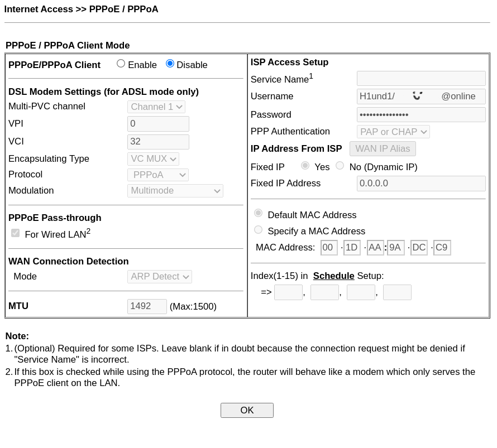The height and width of the screenshot is (448, 497).
Task: Click the MTU value field
Action: [x=147, y=306]
